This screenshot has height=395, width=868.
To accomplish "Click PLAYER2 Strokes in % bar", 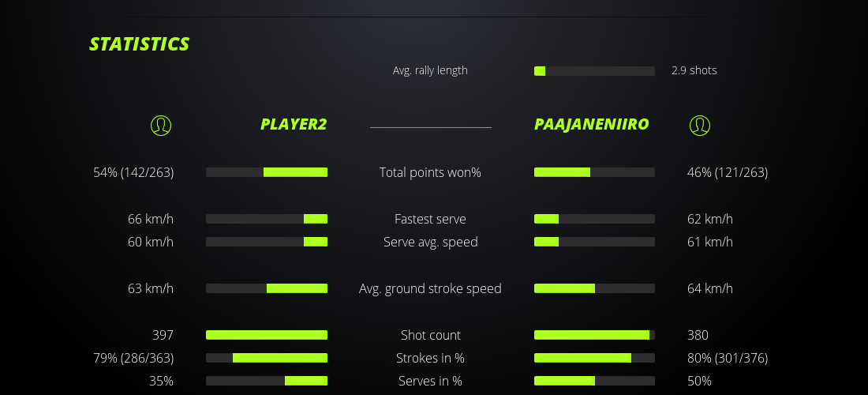I will [x=267, y=358].
